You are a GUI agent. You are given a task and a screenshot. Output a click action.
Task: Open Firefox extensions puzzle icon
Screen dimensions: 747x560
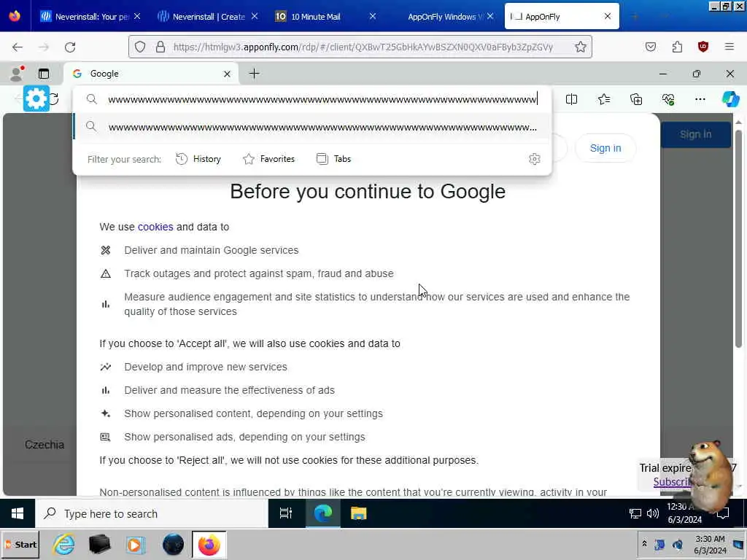click(x=677, y=47)
